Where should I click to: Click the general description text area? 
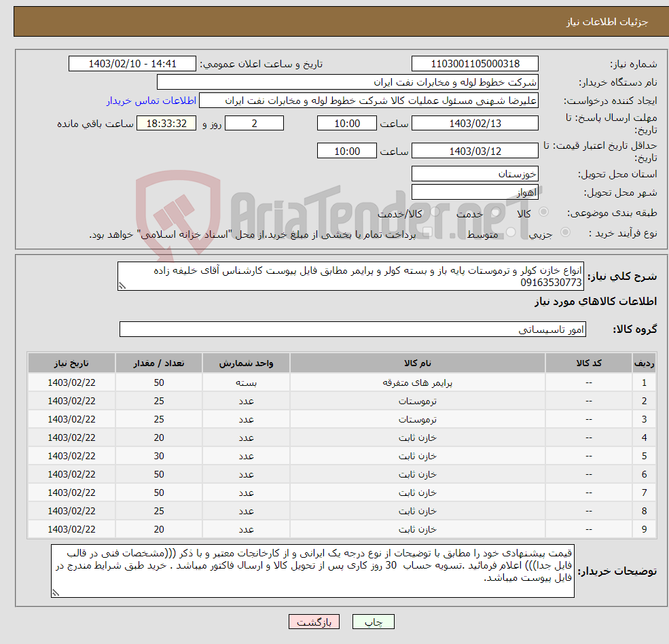[350, 276]
